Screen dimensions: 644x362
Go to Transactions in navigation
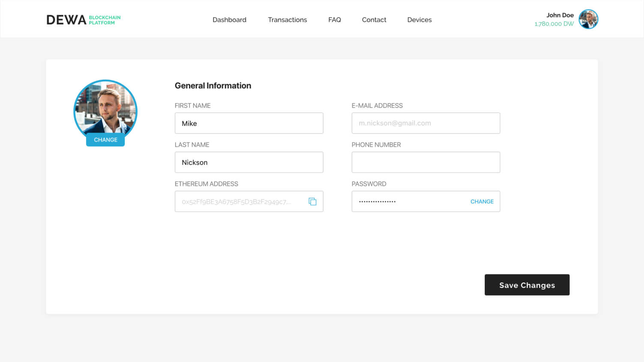[x=287, y=20]
